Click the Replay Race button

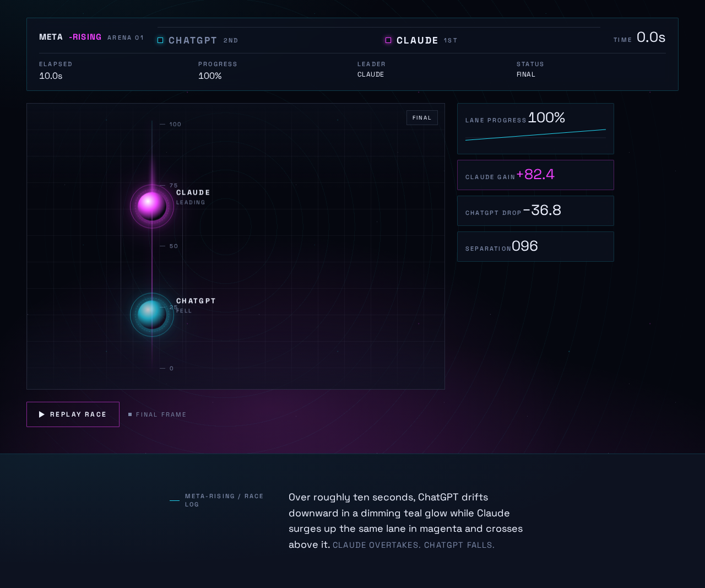(x=73, y=414)
